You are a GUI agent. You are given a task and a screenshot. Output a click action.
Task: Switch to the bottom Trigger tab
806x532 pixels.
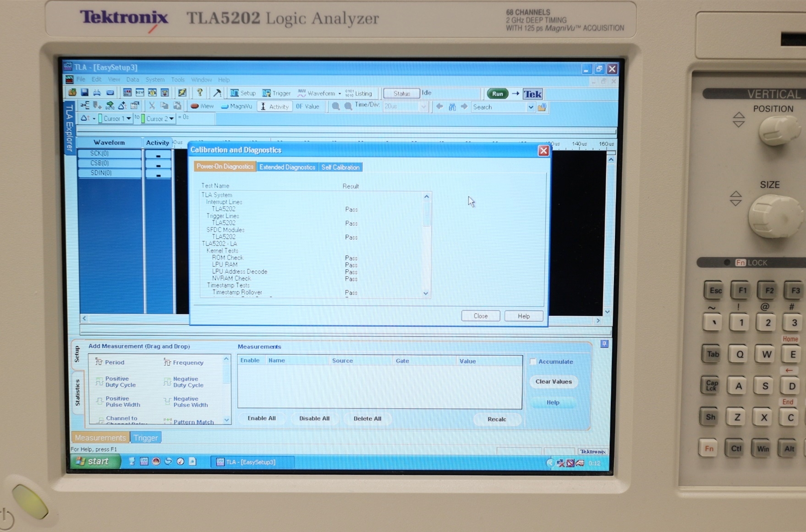(146, 438)
